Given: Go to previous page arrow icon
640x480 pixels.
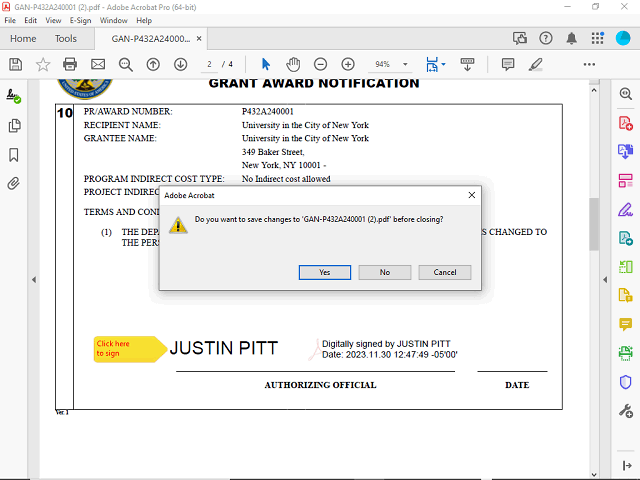Looking at the screenshot, I should 153,64.
